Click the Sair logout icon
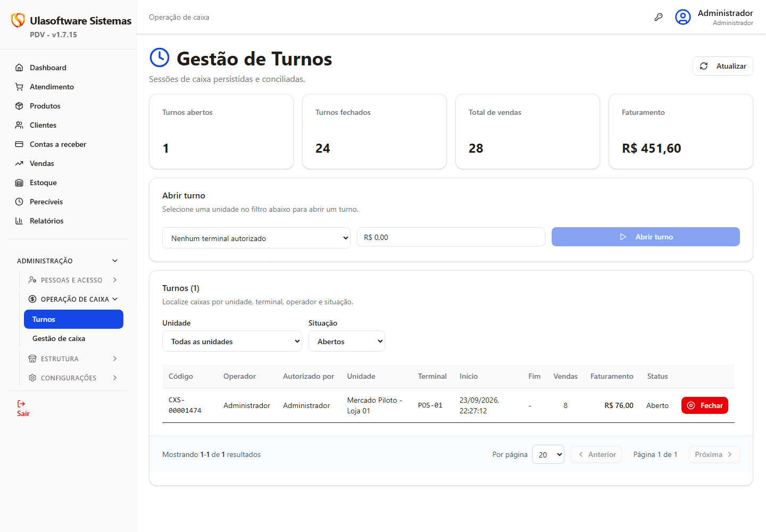 pos(21,404)
